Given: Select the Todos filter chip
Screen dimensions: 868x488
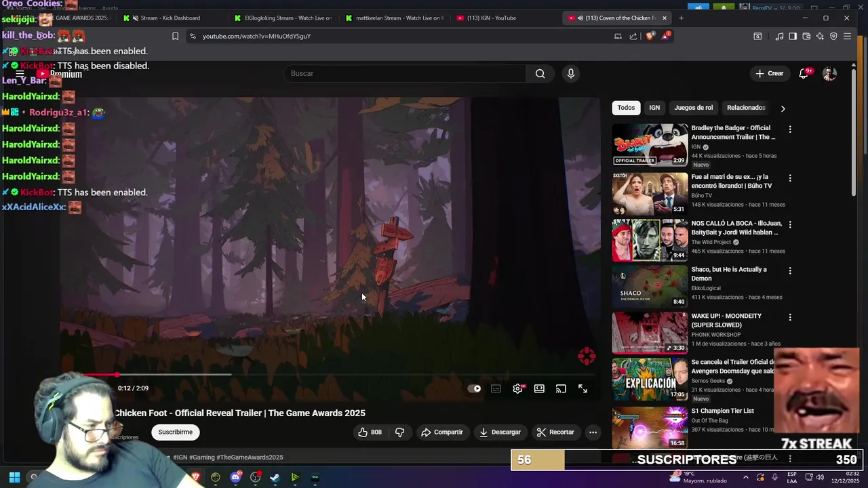Looking at the screenshot, I should pos(626,108).
